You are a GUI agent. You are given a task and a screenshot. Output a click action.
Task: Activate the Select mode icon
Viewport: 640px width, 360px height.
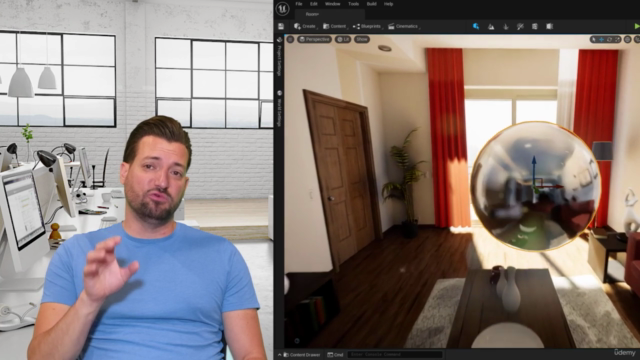pyautogui.click(x=476, y=27)
